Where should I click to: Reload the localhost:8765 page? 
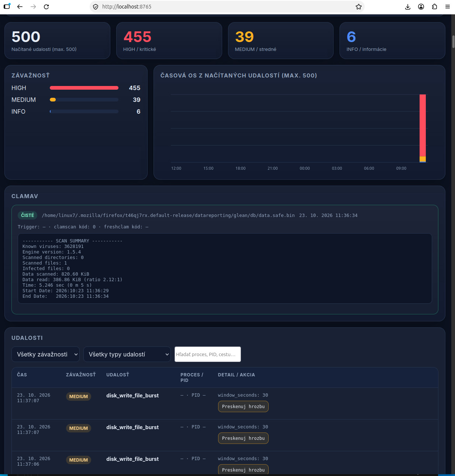click(x=46, y=7)
